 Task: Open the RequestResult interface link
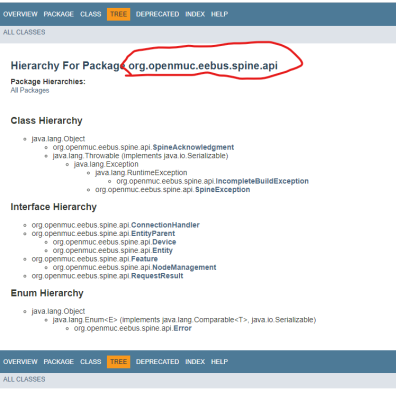[157, 276]
